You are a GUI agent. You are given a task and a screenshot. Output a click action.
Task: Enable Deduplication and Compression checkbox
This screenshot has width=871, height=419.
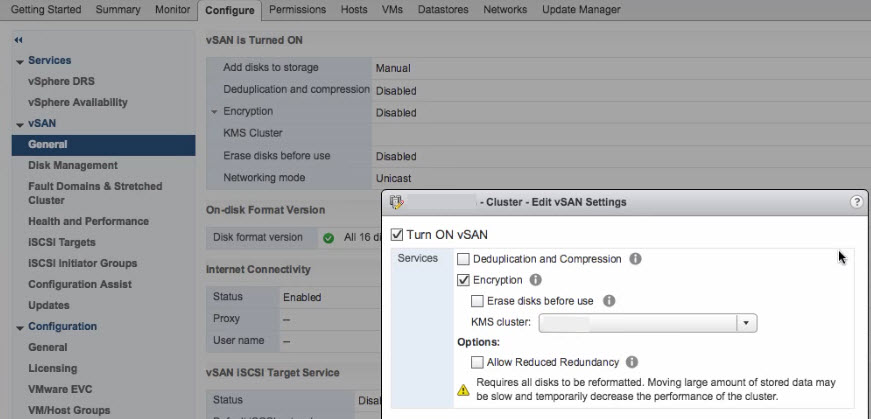463,259
